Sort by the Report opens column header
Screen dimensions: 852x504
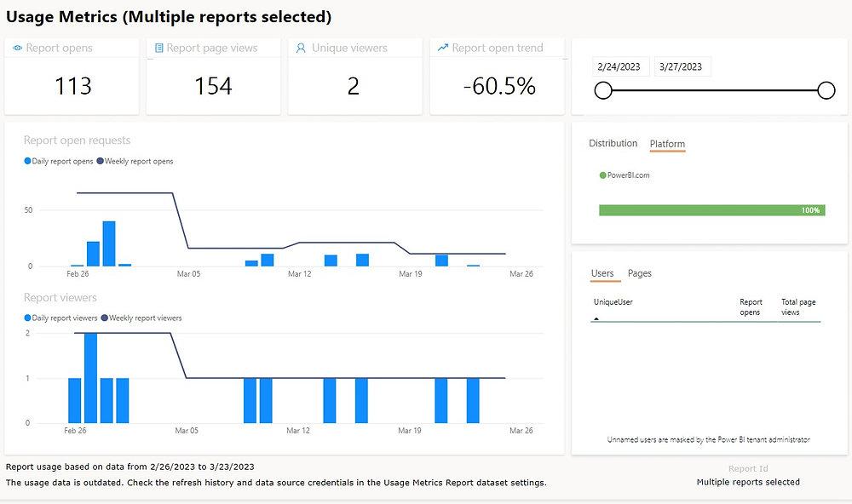(x=751, y=306)
